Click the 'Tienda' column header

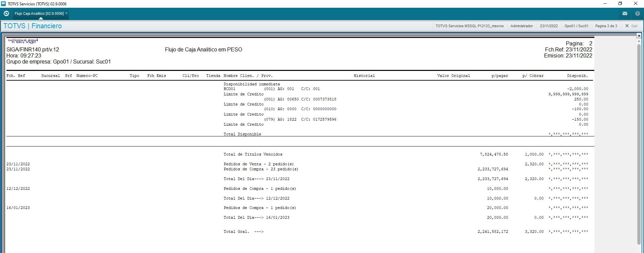(213, 76)
